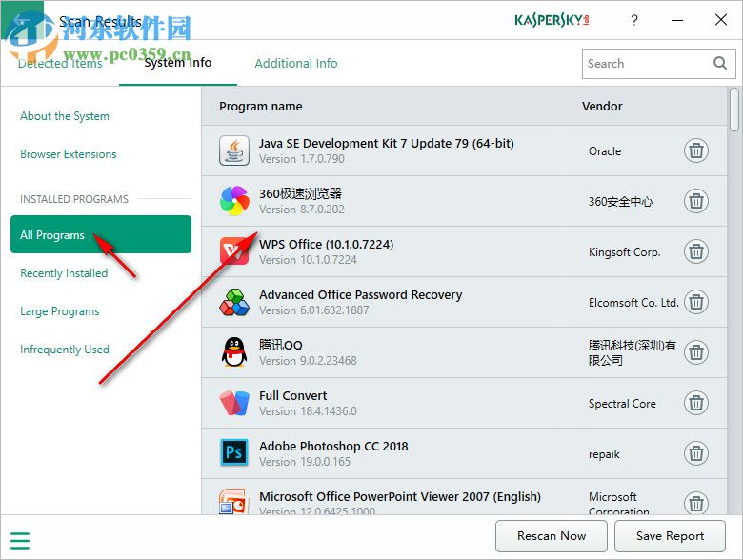
Task: Click trash icon for Advanced Office Password Recovery
Action: coord(695,302)
